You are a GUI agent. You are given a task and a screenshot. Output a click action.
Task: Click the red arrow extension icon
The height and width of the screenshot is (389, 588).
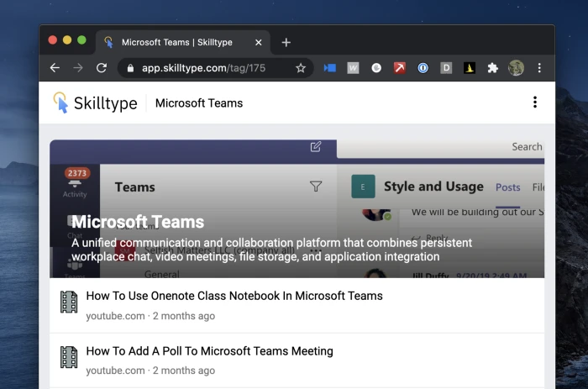coord(400,68)
